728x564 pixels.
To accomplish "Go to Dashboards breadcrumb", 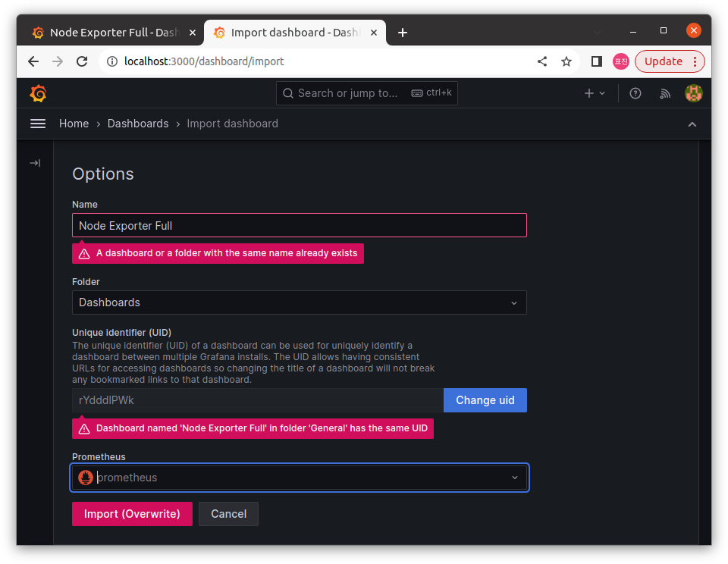I will 138,124.
